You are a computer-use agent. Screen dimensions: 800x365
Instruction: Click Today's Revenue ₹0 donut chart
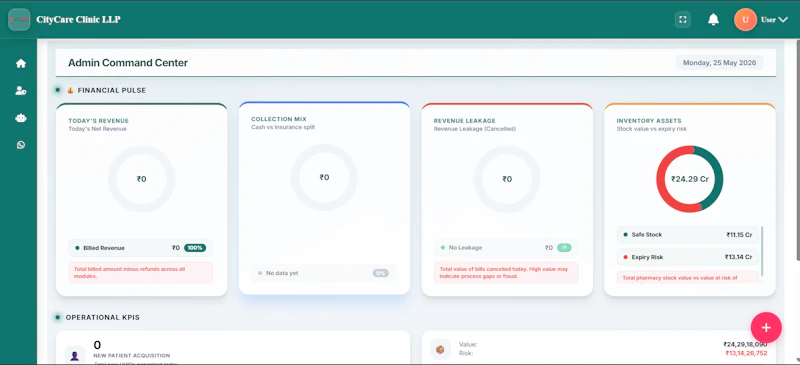tap(141, 179)
